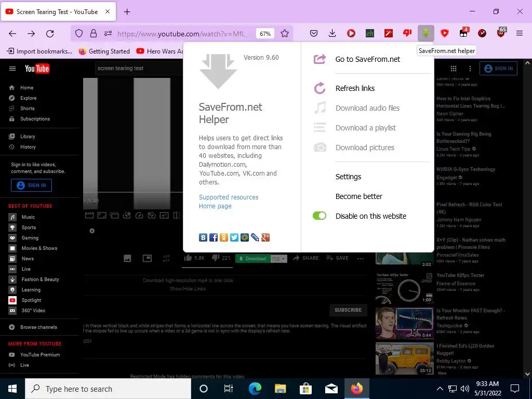Click SHARE button under video
532x399 pixels.
click(x=305, y=258)
